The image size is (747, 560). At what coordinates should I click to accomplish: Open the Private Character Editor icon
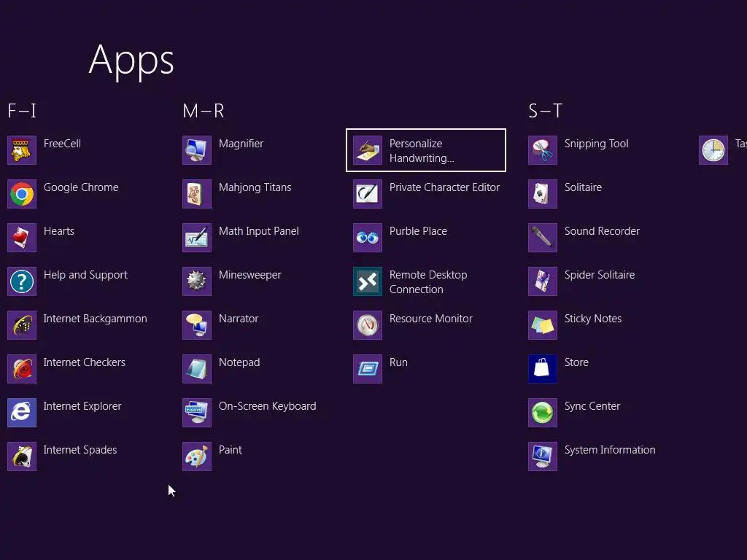click(368, 194)
